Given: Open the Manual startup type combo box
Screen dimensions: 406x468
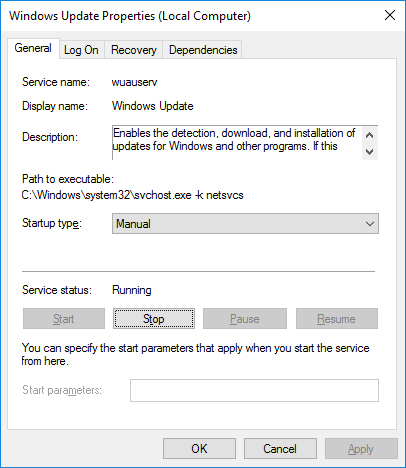Looking at the screenshot, I should click(x=245, y=224).
